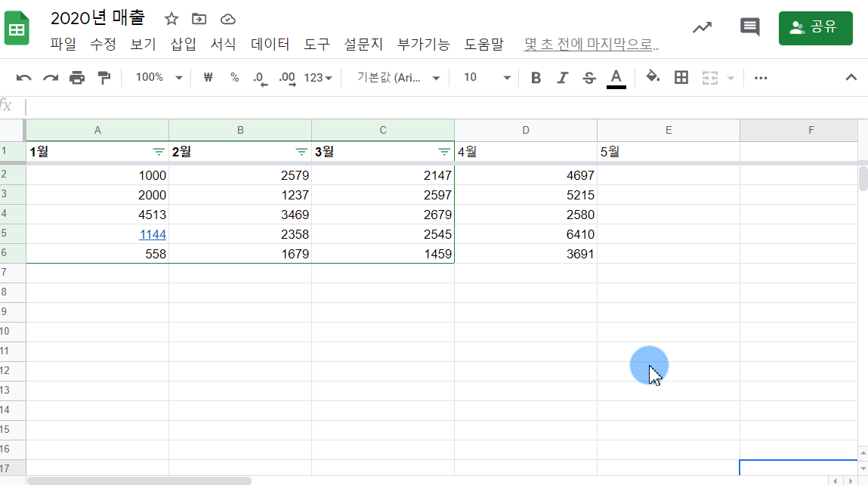The image size is (868, 485).
Task: Click the merge cells icon
Action: pos(709,78)
